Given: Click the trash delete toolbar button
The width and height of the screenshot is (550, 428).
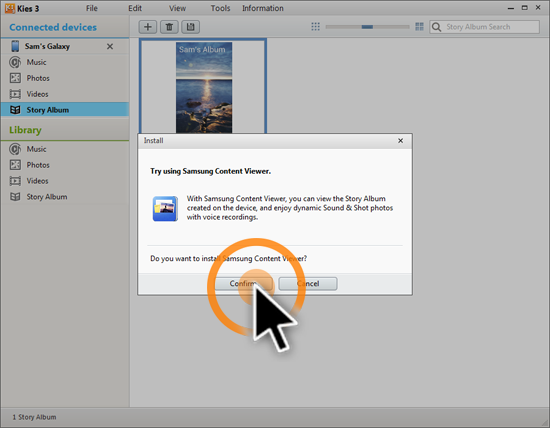Looking at the screenshot, I should 169,27.
